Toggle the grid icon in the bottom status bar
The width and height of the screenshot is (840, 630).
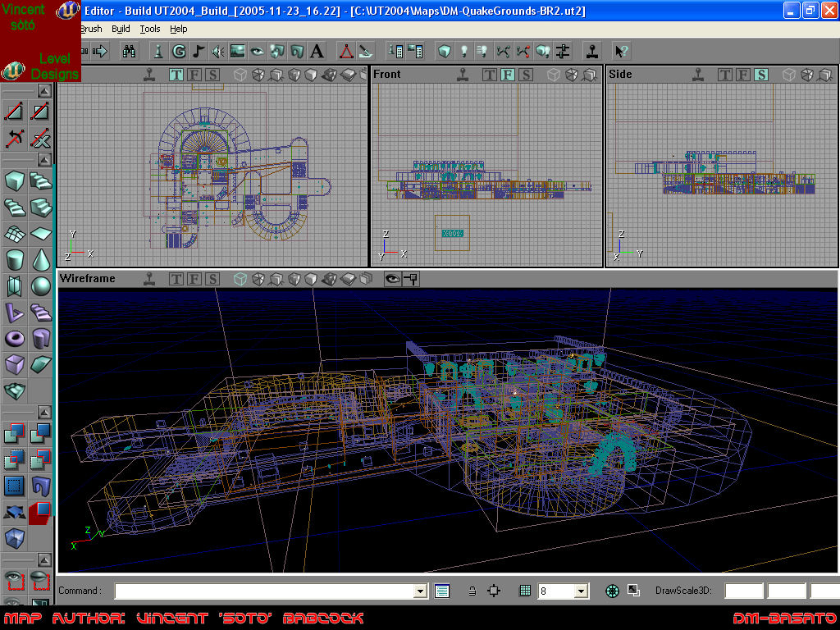(523, 591)
